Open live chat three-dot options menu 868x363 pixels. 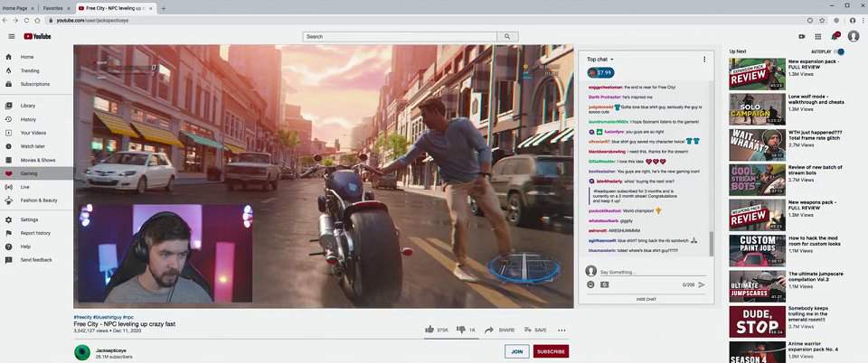click(x=704, y=59)
